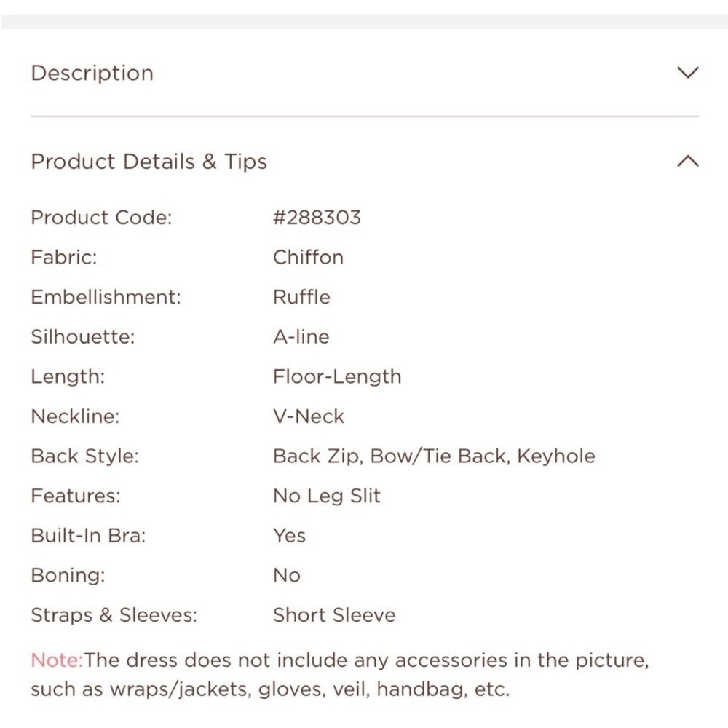Click the Floor-Length value
Screen dimensions: 728x728
[337, 376]
